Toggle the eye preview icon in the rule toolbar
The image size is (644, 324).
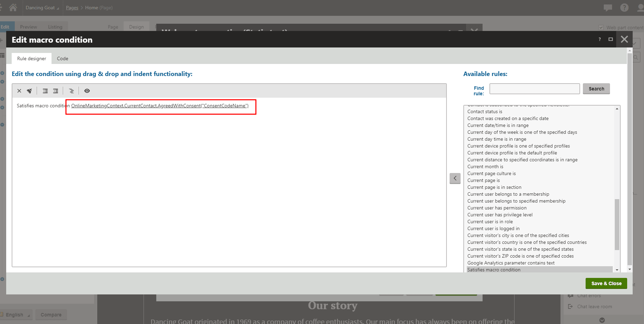point(87,91)
